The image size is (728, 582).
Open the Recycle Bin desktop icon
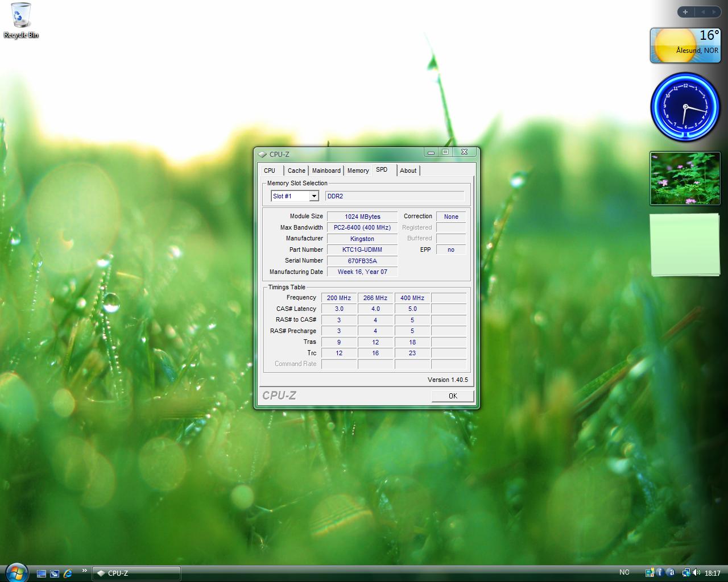(21, 21)
